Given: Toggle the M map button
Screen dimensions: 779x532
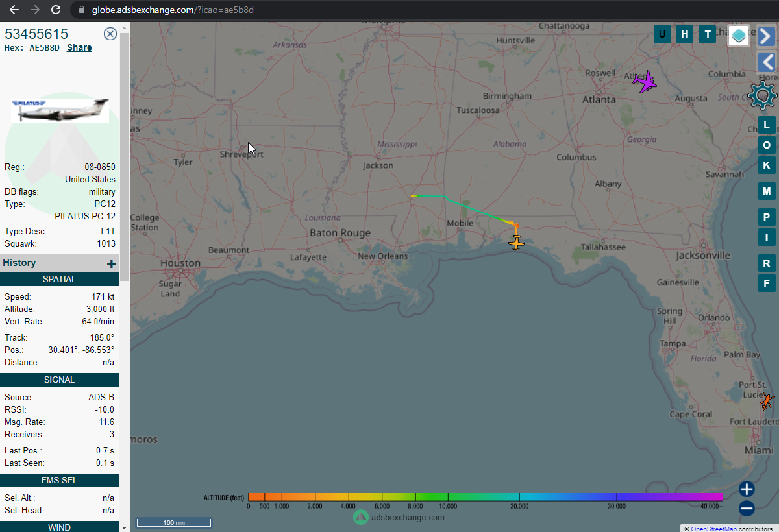Looking at the screenshot, I should pyautogui.click(x=767, y=191).
